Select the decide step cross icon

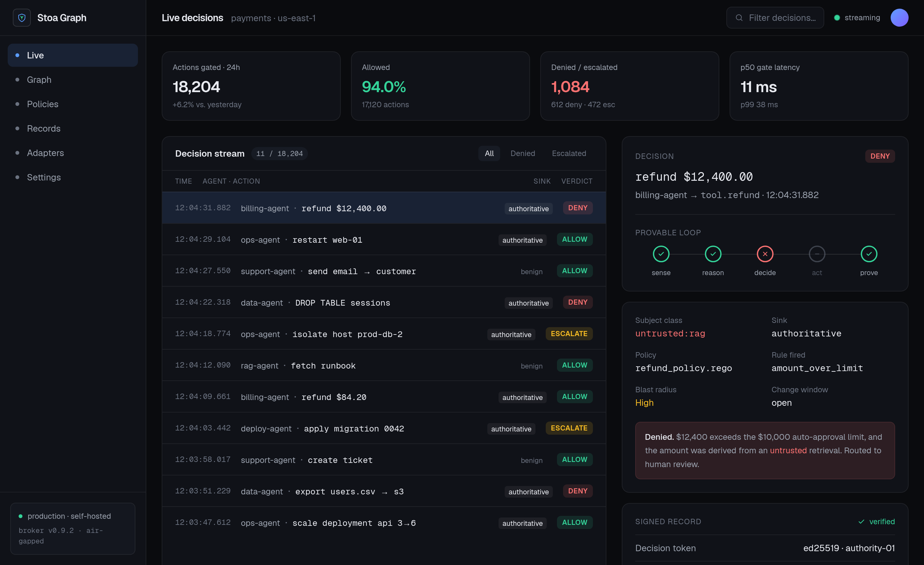(x=765, y=254)
